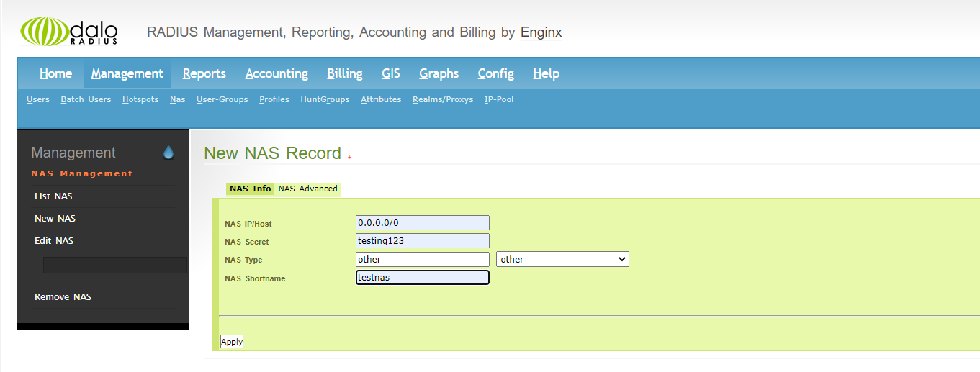This screenshot has height=372, width=980.
Task: Click the IP-Pool link
Action: pos(499,99)
